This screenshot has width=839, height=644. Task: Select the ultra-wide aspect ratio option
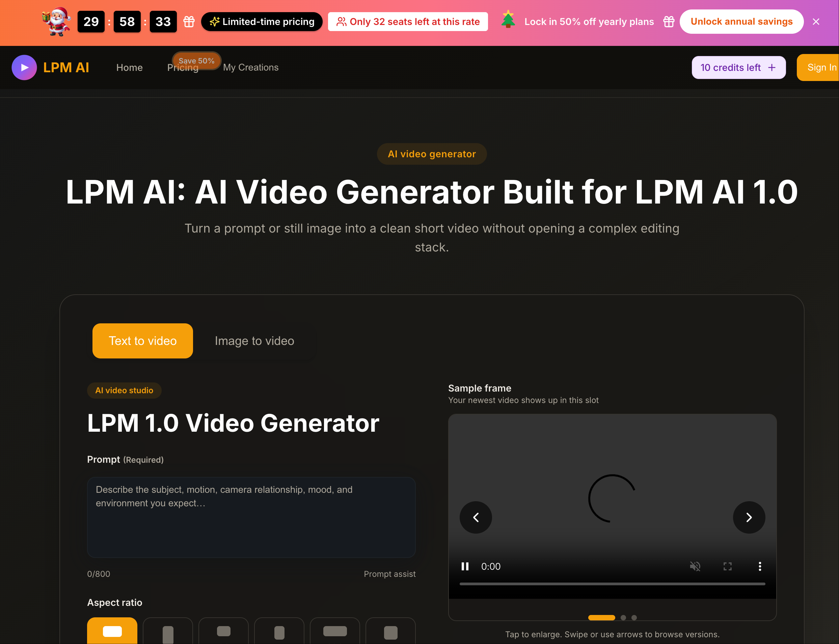click(334, 631)
